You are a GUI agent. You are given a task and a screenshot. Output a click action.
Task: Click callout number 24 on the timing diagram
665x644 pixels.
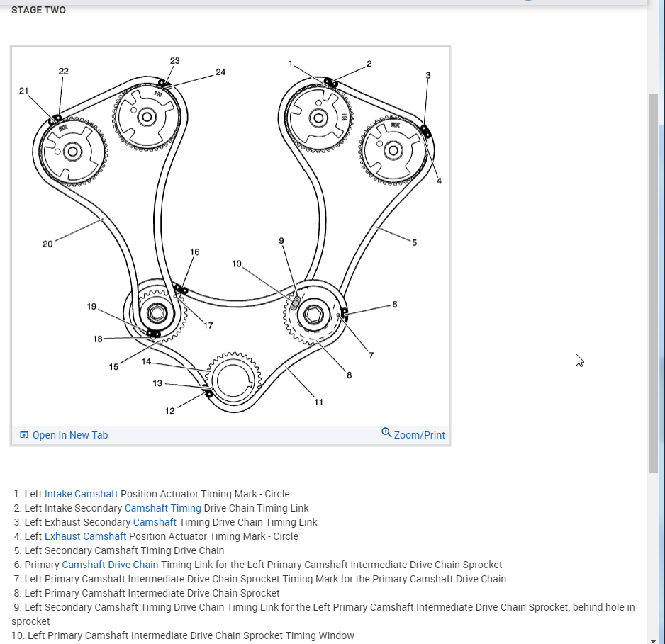[220, 72]
